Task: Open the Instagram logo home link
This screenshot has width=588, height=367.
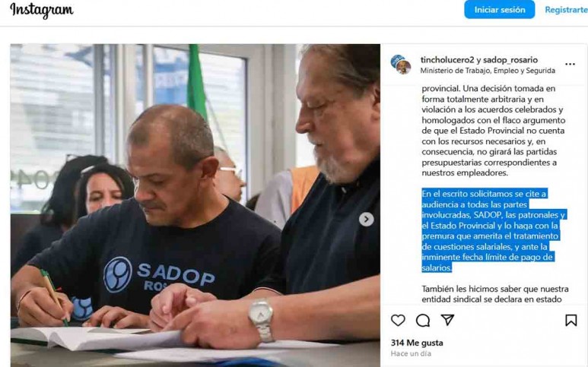Action: coord(42,10)
